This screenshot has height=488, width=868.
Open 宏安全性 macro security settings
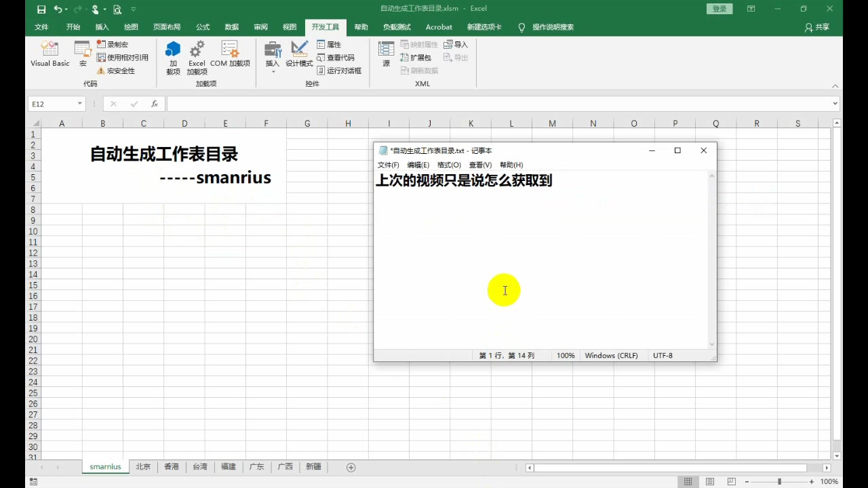click(116, 70)
